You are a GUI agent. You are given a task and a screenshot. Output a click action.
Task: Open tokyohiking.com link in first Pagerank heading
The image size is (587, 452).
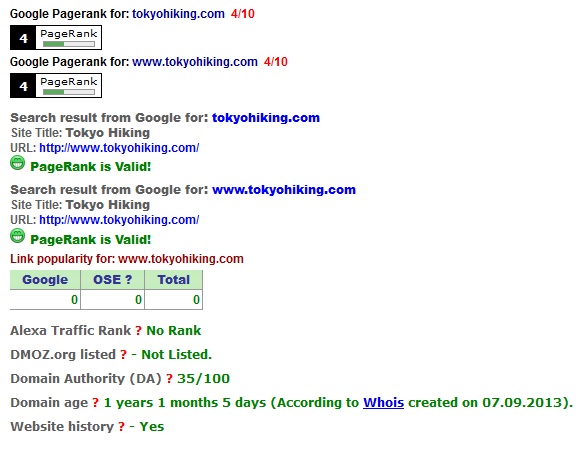point(178,14)
